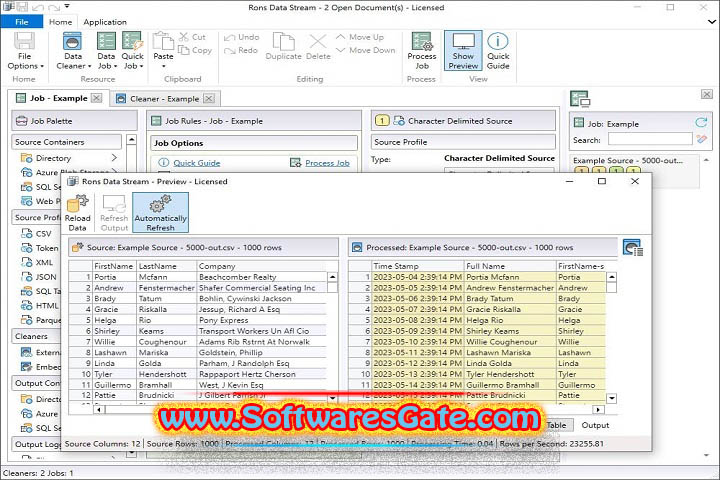
Task: Click the Data Job ribbon icon
Action: [106, 42]
